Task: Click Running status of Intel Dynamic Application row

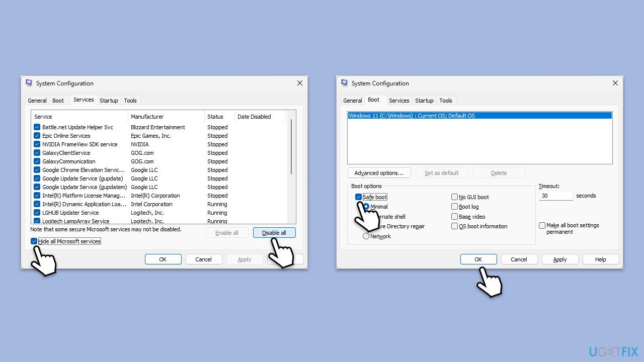Action: coord(217,204)
